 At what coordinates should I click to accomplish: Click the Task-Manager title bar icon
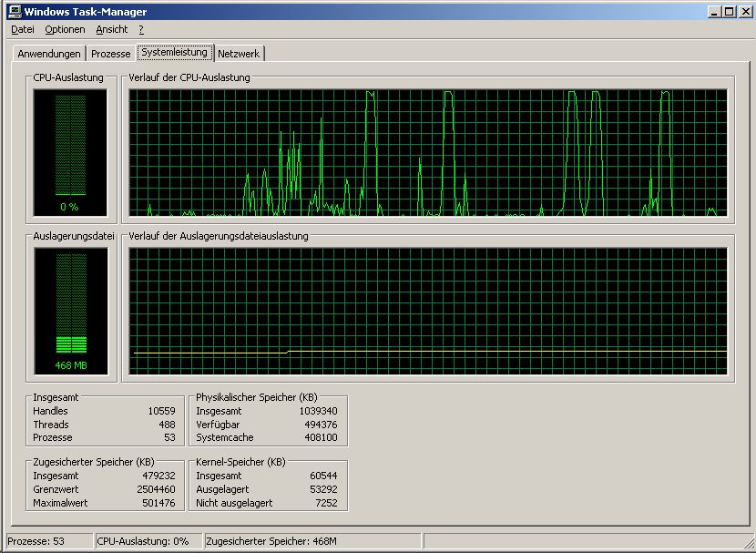point(13,12)
